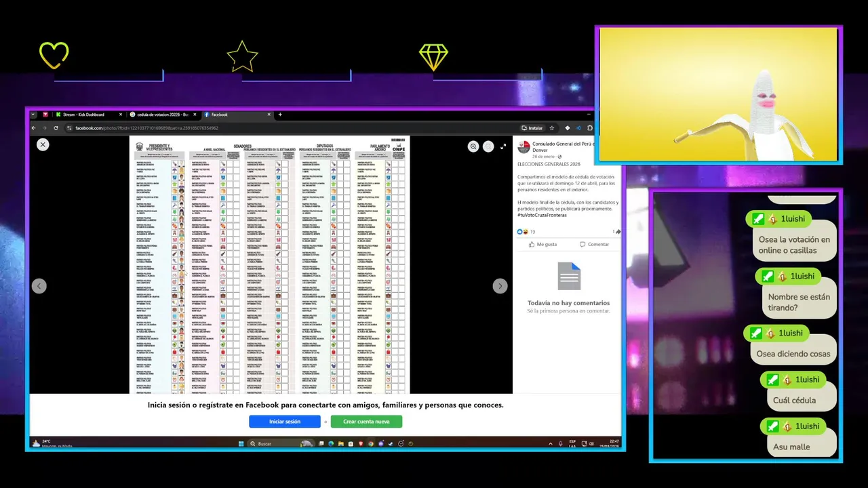Click 'Todavía no hay comentarios' text
Screen dimensions: 868x488
coord(568,303)
